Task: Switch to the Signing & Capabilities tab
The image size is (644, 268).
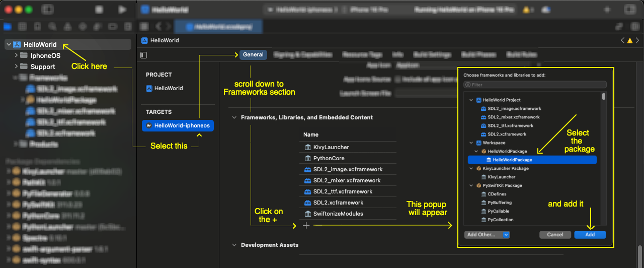Action: pos(303,54)
